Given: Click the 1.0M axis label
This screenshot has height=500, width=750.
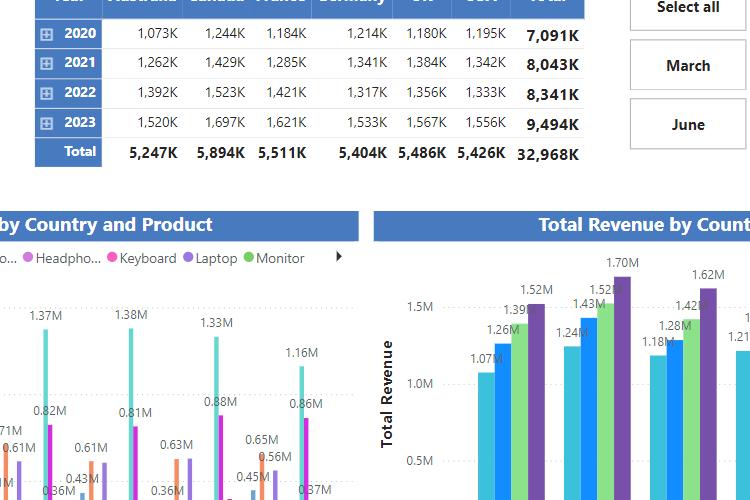Looking at the screenshot, I should (419, 384).
